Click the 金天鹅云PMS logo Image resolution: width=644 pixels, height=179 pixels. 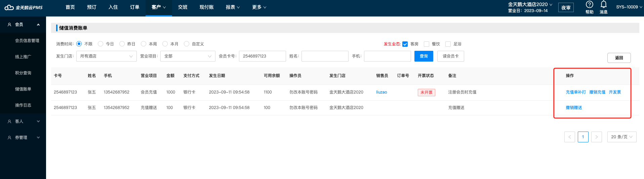[24, 7]
